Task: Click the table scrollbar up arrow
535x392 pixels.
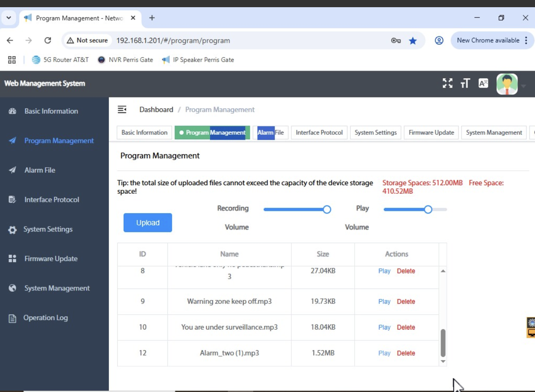Action: tap(443, 271)
